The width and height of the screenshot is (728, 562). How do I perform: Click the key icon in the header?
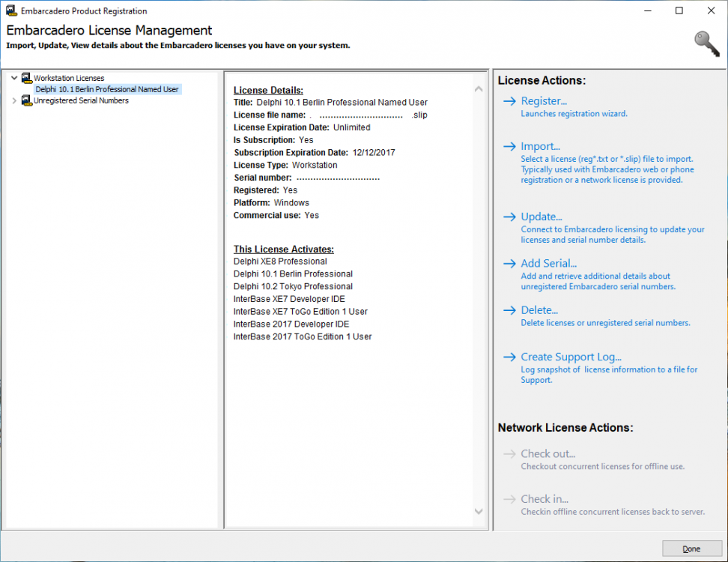(706, 43)
